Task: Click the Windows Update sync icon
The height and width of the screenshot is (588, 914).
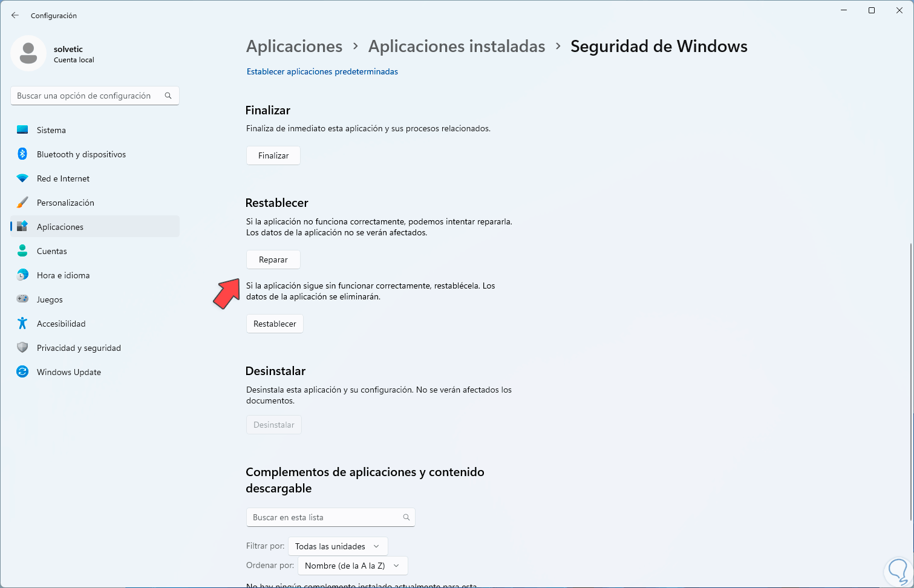Action: (22, 372)
